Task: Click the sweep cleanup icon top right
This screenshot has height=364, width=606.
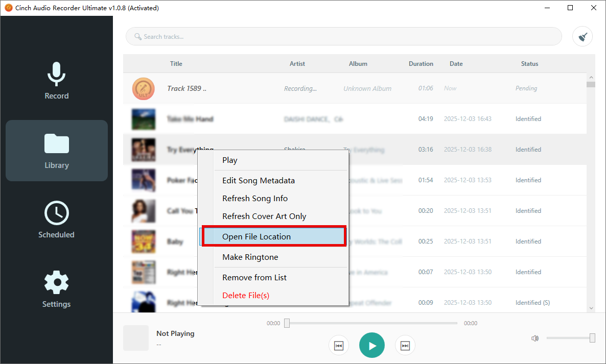Action: point(582,36)
